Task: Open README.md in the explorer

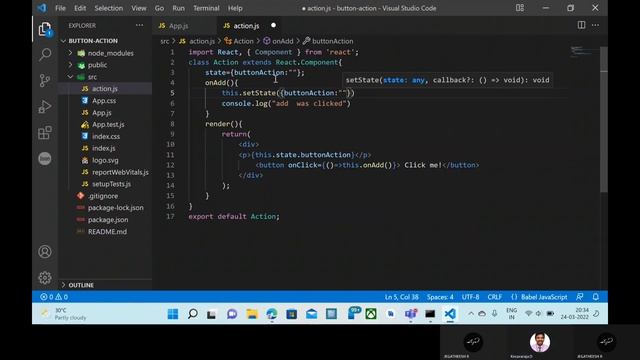Action: click(107, 231)
